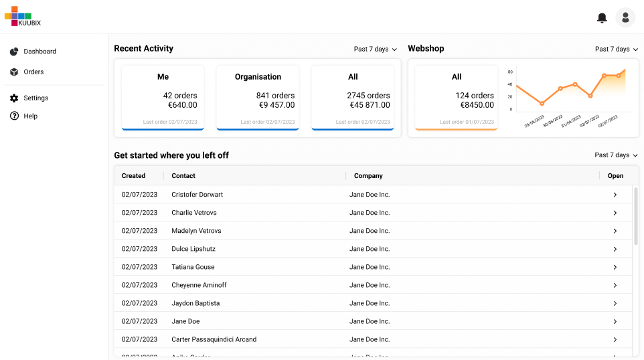The width and height of the screenshot is (644, 360).
Task: Click contact Jane Doe
Action: tap(185, 321)
